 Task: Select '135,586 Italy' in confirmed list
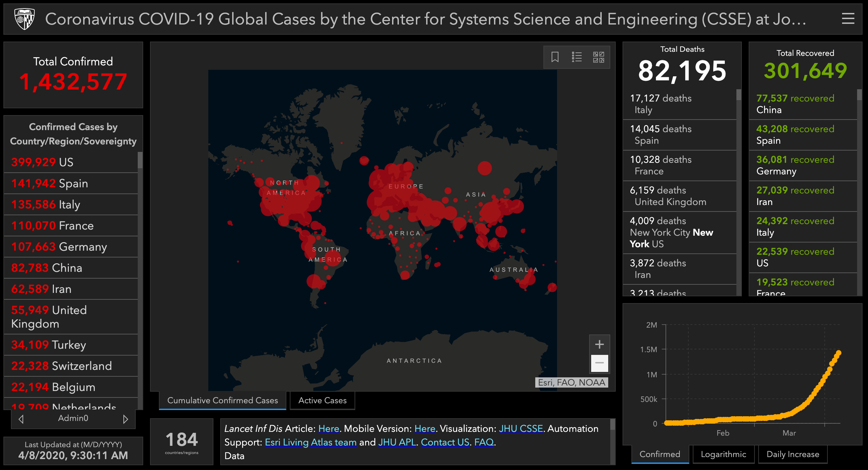point(71,205)
